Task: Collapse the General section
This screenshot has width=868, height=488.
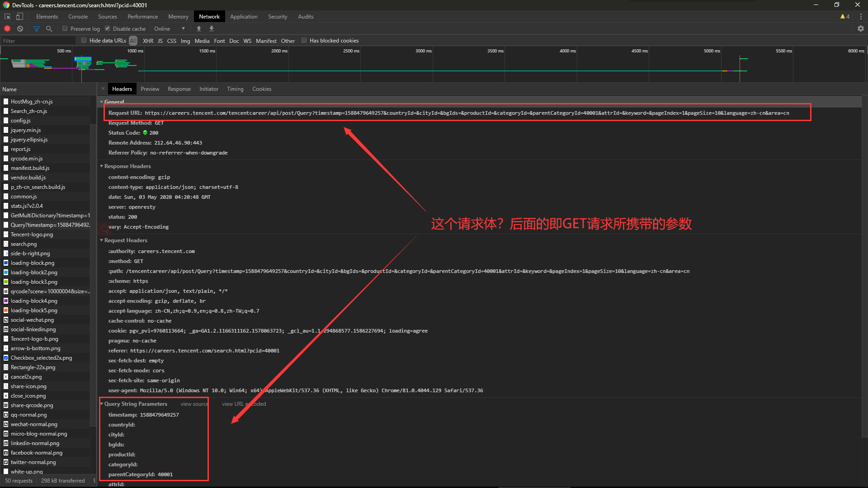Action: point(102,102)
